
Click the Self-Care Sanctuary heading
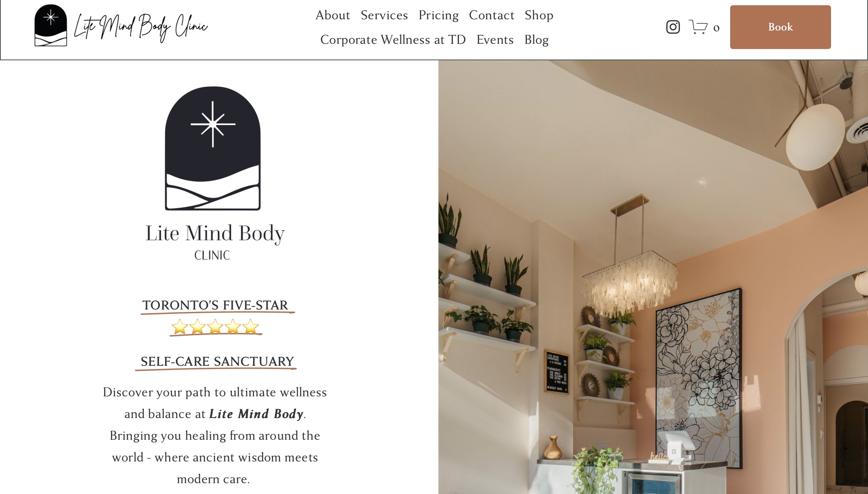click(x=217, y=361)
